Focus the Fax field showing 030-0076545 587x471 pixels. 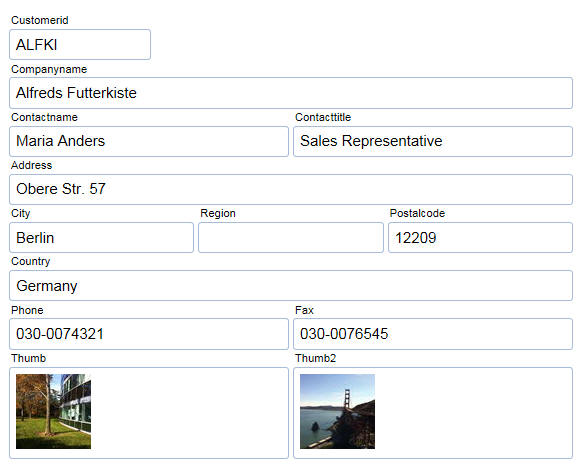(x=433, y=334)
